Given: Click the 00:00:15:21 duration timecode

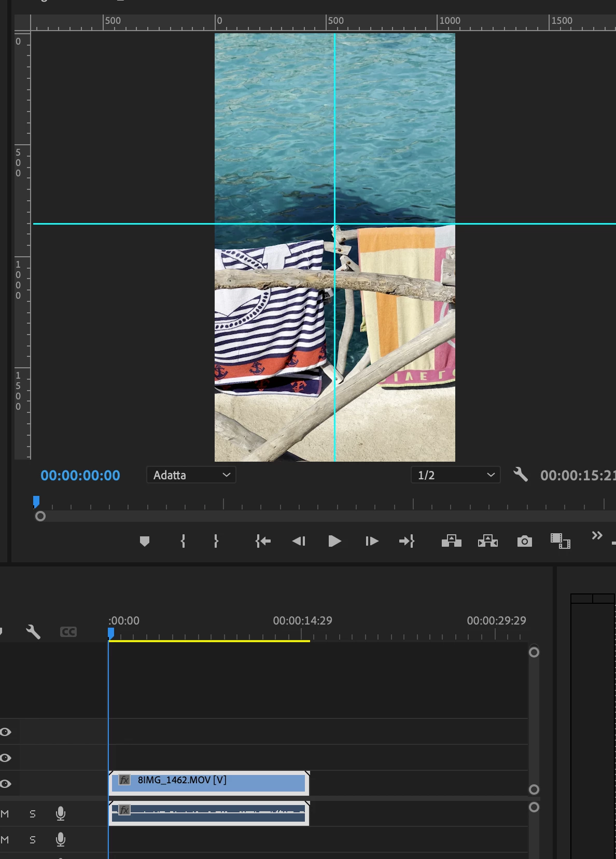Looking at the screenshot, I should coord(578,476).
